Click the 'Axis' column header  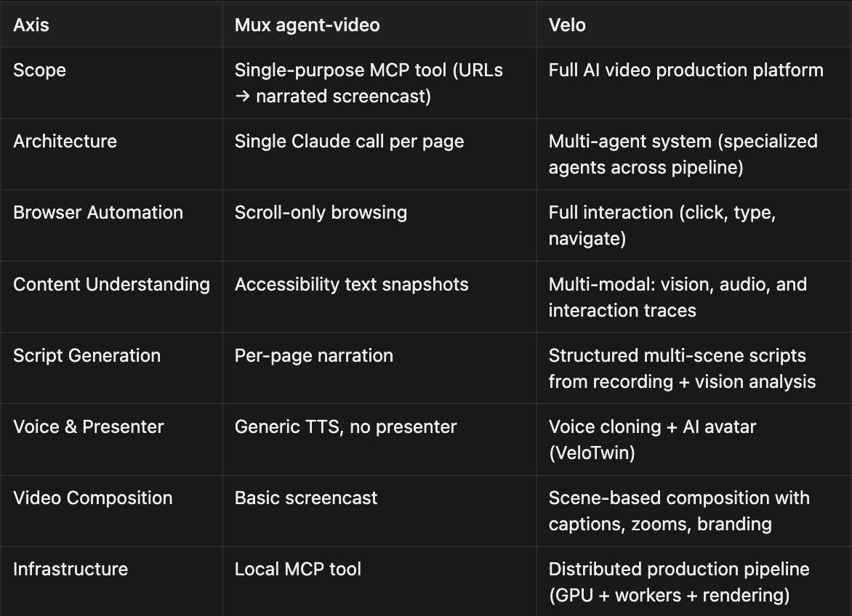(31, 25)
